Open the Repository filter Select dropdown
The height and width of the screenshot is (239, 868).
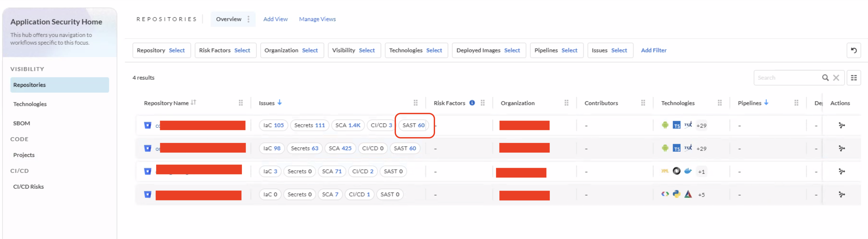point(177,50)
